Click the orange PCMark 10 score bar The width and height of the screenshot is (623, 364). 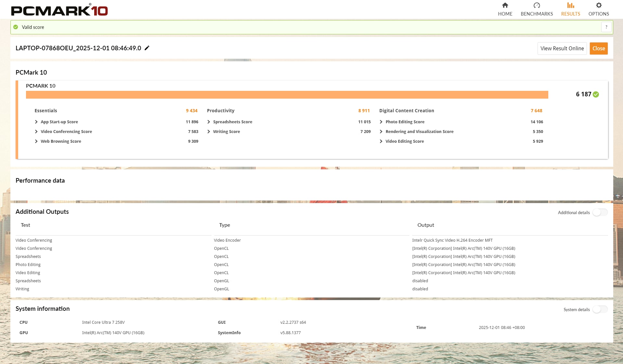coord(287,95)
